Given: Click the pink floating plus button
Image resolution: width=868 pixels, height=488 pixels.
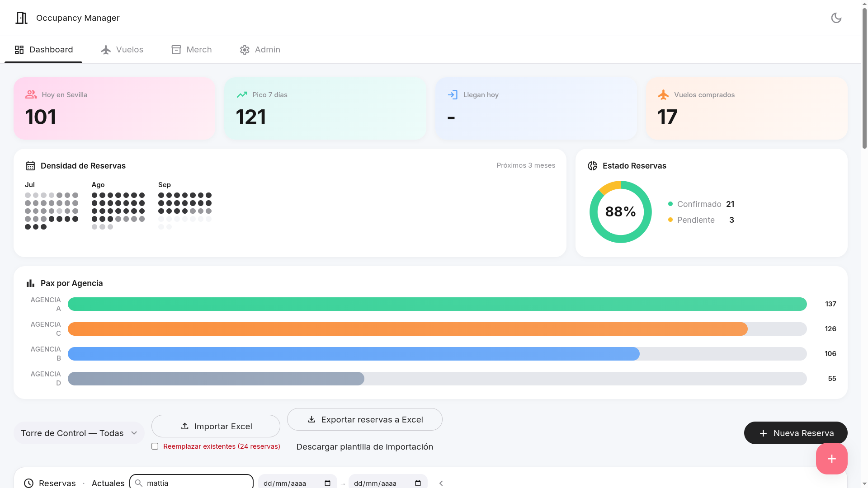Looking at the screenshot, I should pos(832,459).
